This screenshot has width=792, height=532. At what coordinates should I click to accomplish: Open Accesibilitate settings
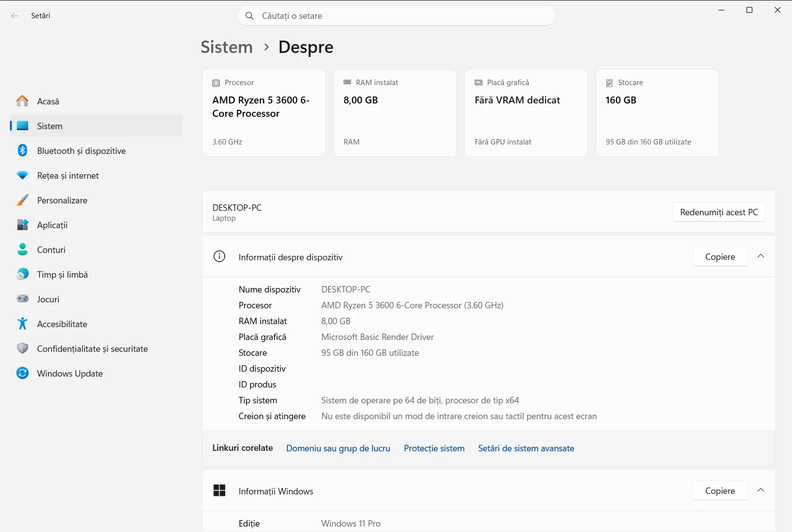[96, 324]
